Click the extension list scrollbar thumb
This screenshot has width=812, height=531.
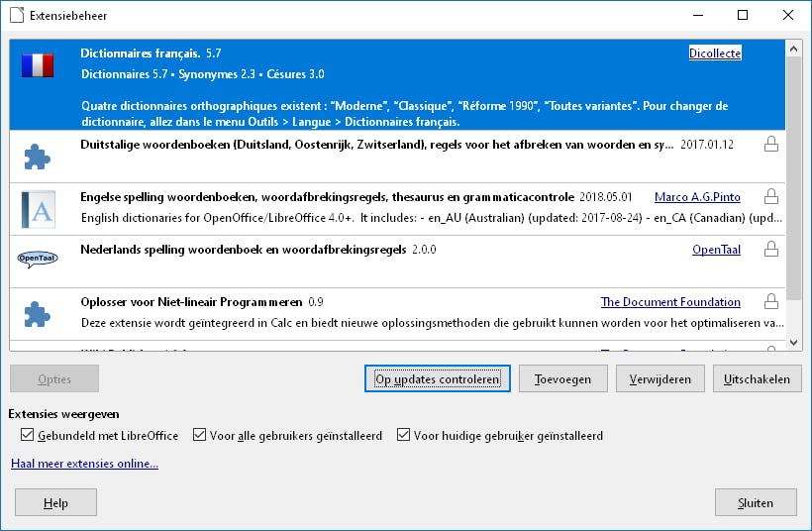tap(793, 178)
